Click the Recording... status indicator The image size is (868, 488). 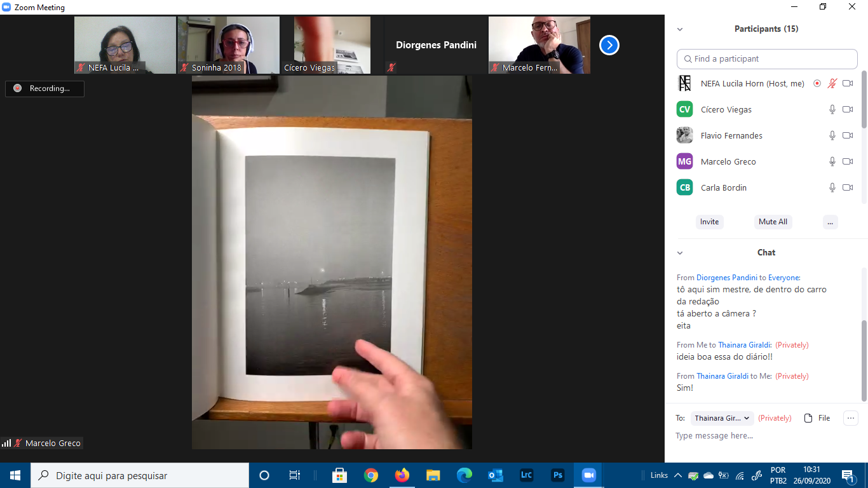[x=44, y=88]
